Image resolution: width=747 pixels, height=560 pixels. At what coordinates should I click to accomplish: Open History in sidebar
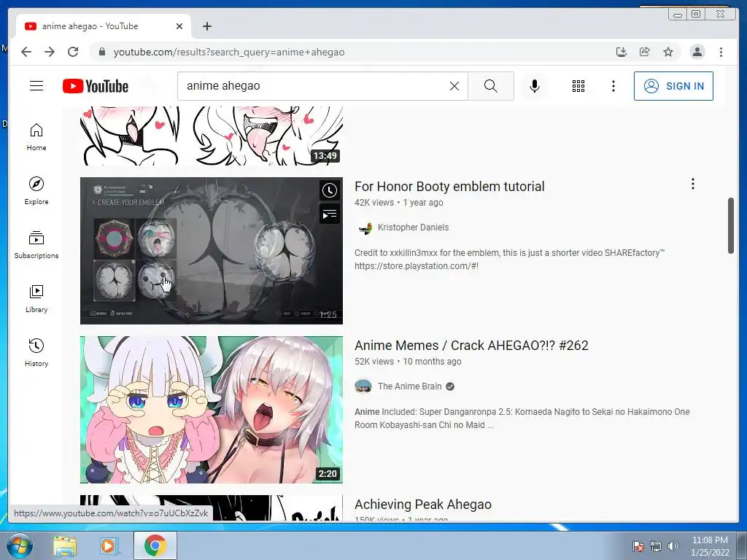click(36, 352)
